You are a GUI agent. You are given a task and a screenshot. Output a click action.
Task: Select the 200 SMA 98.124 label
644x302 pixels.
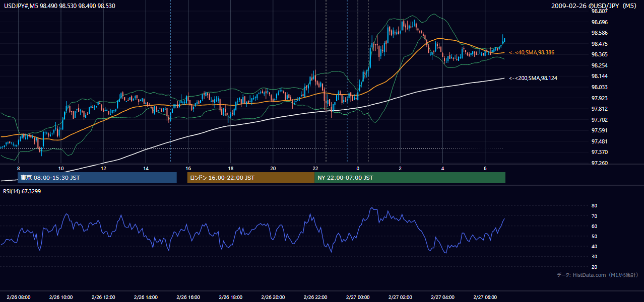coord(533,78)
